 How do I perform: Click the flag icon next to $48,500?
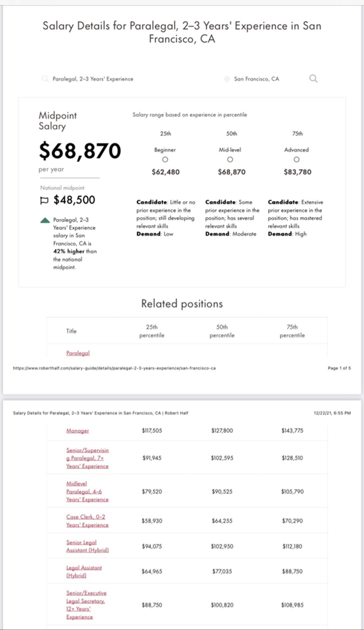click(44, 201)
